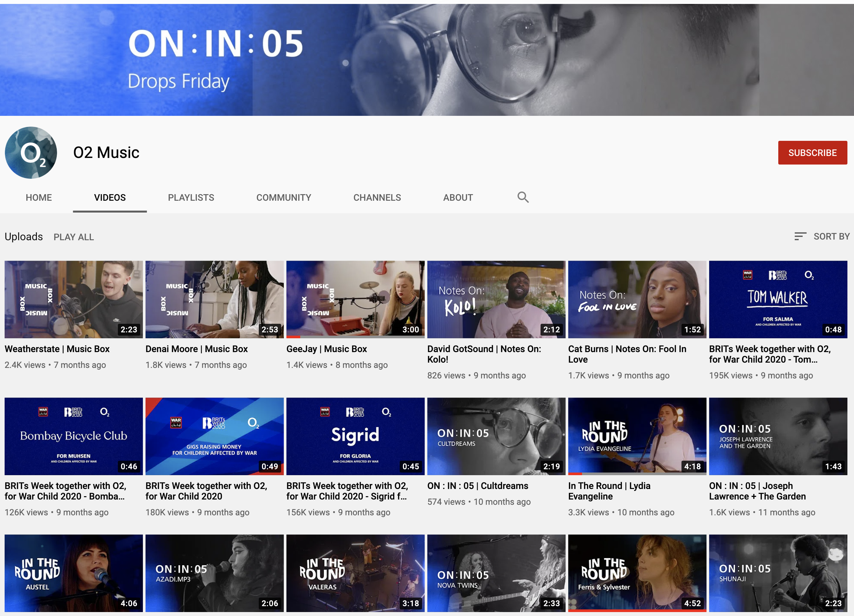
Task: Click the Denai Moore | Music Box title
Action: pos(197,349)
